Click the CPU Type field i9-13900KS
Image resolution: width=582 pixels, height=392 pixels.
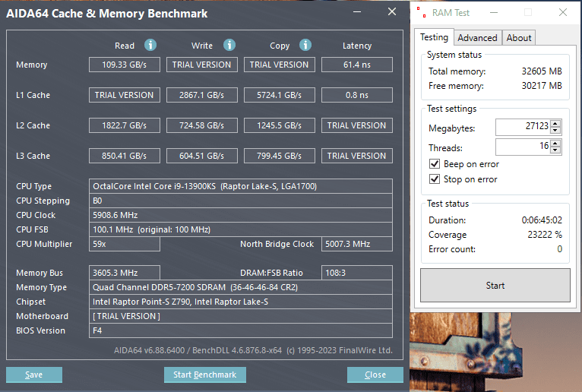(241, 186)
